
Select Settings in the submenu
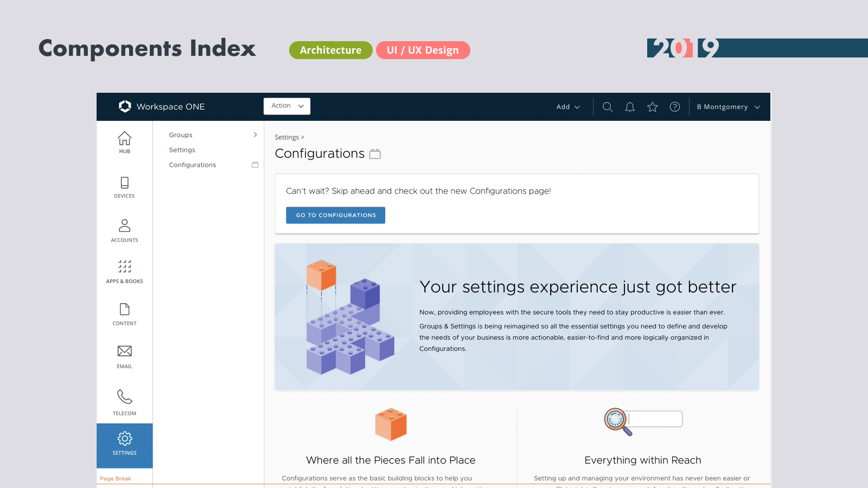(x=182, y=150)
